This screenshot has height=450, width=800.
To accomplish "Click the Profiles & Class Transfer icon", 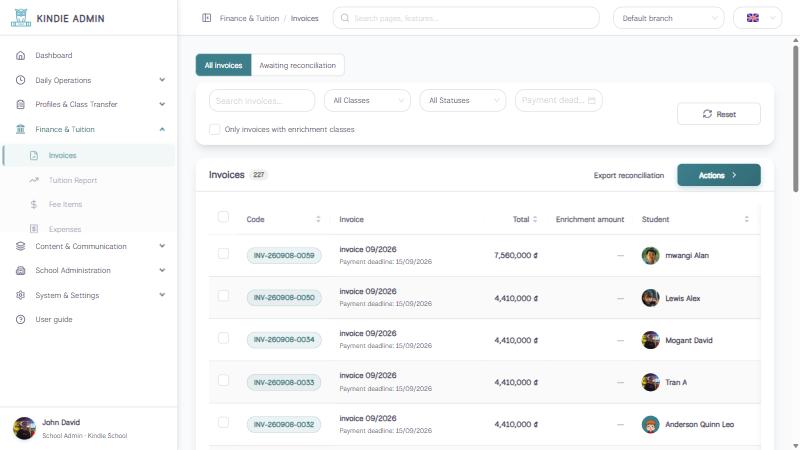I will [20, 104].
